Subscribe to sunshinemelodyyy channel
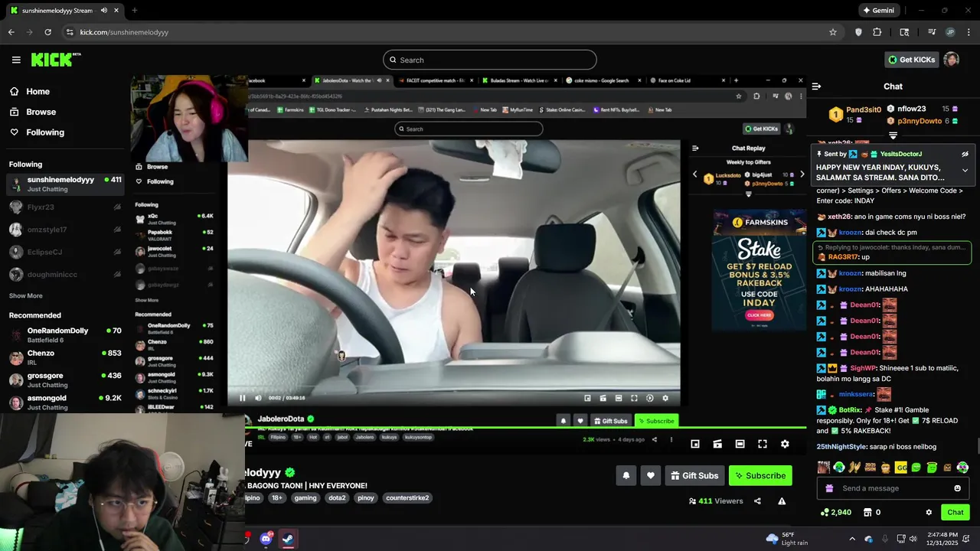The width and height of the screenshot is (980, 551). (760, 475)
